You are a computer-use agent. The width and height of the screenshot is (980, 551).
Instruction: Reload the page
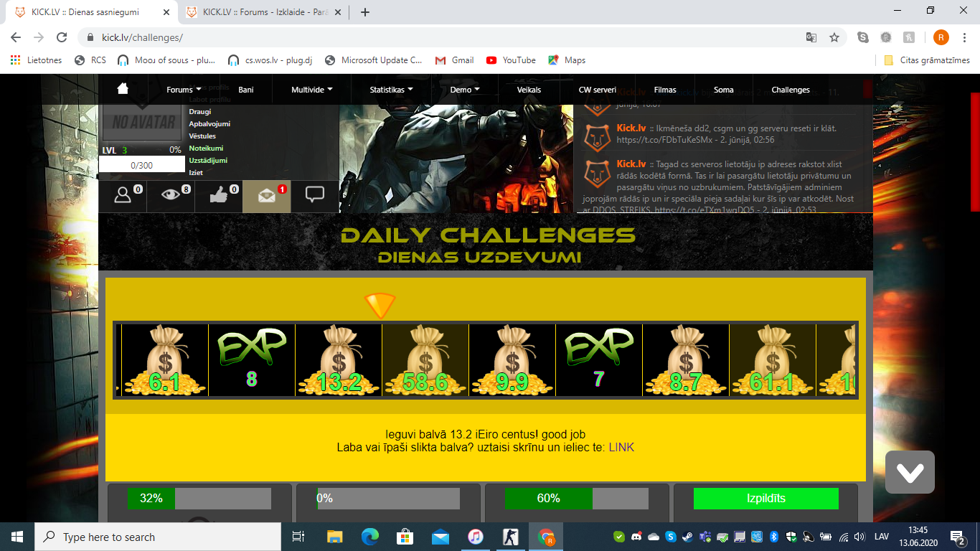(62, 37)
